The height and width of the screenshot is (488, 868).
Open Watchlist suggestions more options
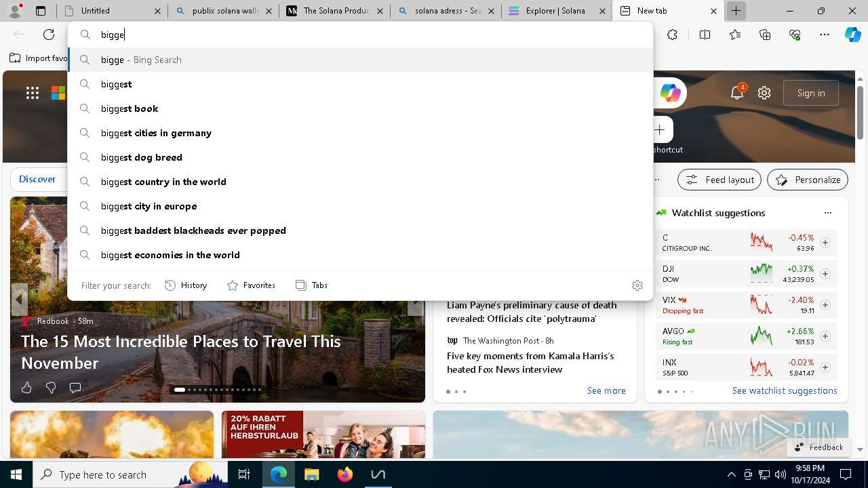point(827,213)
